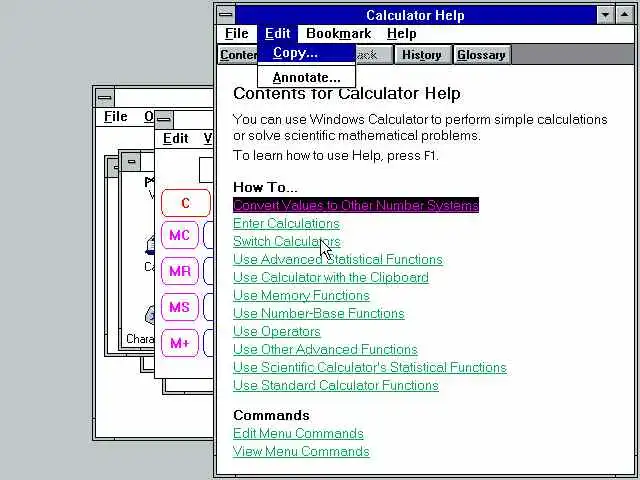
Task: Open Use Standard Calculator Functions topic
Action: click(x=336, y=386)
